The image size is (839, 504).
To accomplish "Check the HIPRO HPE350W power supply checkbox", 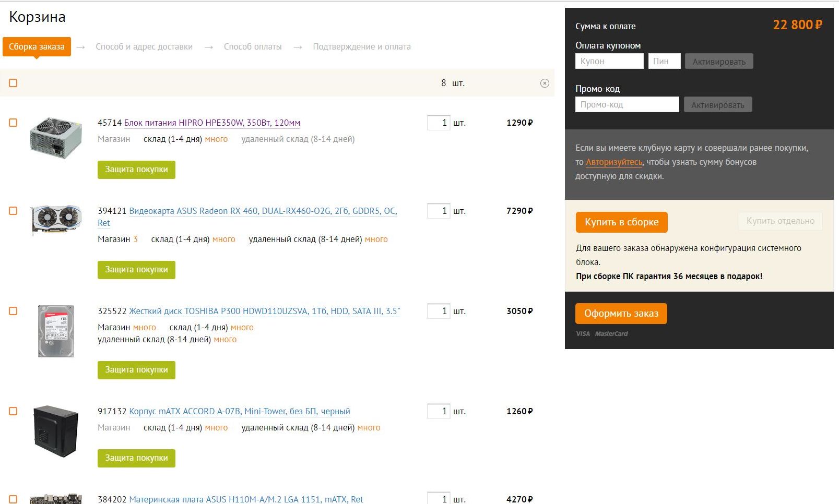I will [13, 123].
